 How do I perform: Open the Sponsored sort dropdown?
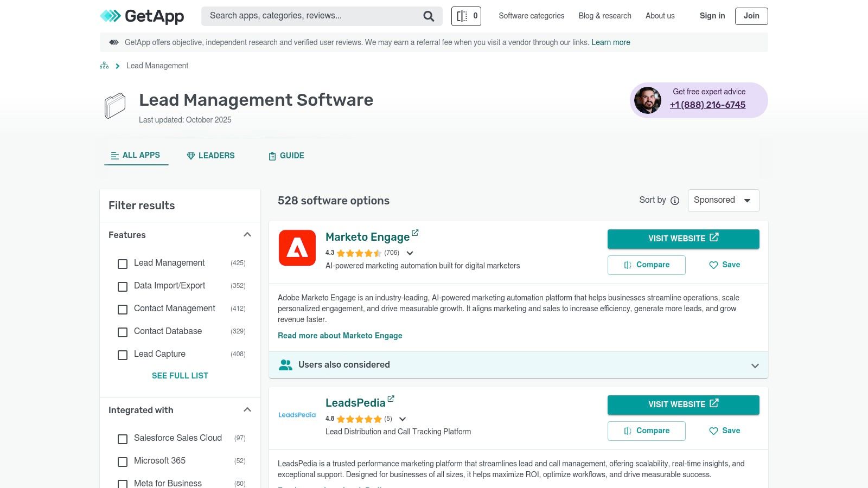[x=723, y=201]
